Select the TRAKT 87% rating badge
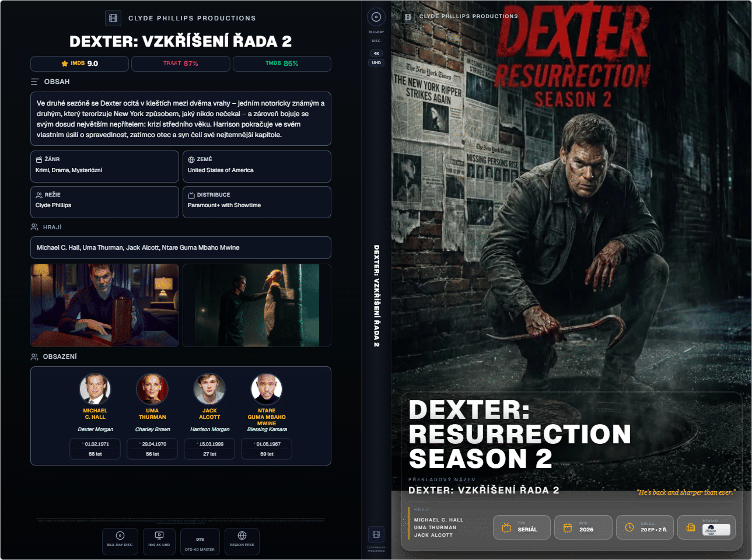Image resolution: width=752 pixels, height=560 pixels. [181, 64]
